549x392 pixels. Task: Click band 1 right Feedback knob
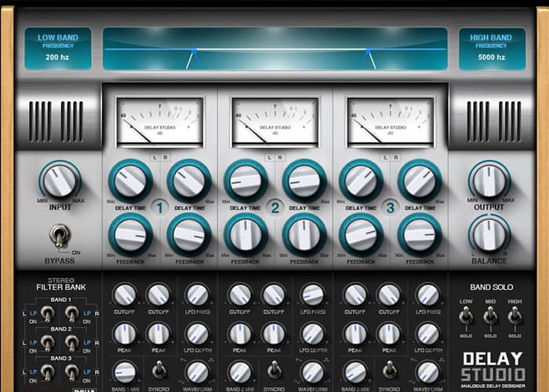pos(190,235)
